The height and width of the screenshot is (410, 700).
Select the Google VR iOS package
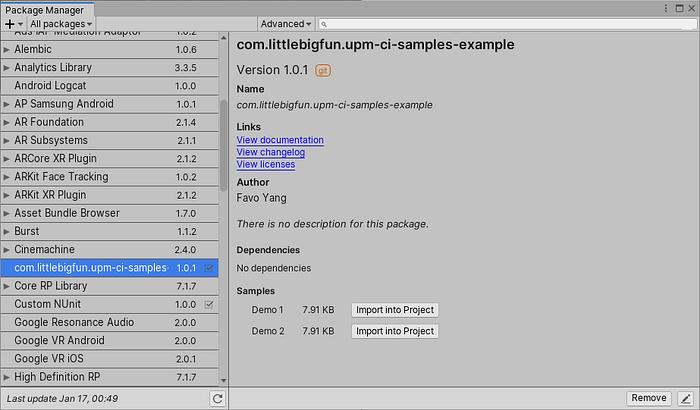coord(110,359)
